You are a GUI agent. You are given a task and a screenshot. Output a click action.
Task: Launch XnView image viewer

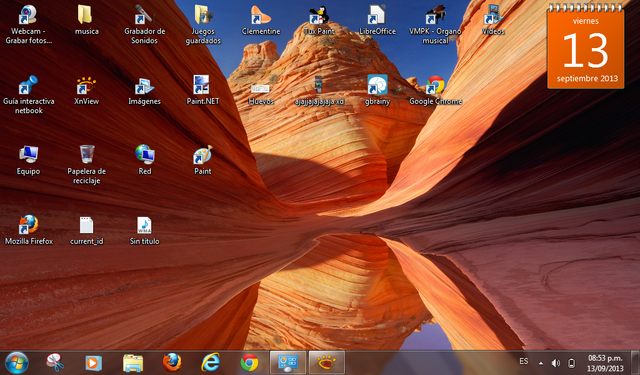(x=87, y=91)
